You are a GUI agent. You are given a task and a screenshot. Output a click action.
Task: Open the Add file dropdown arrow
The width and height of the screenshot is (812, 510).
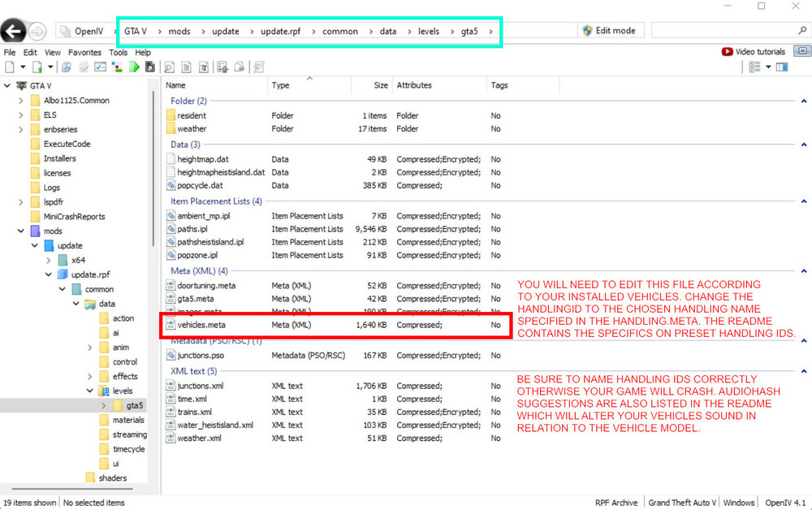tap(50, 67)
